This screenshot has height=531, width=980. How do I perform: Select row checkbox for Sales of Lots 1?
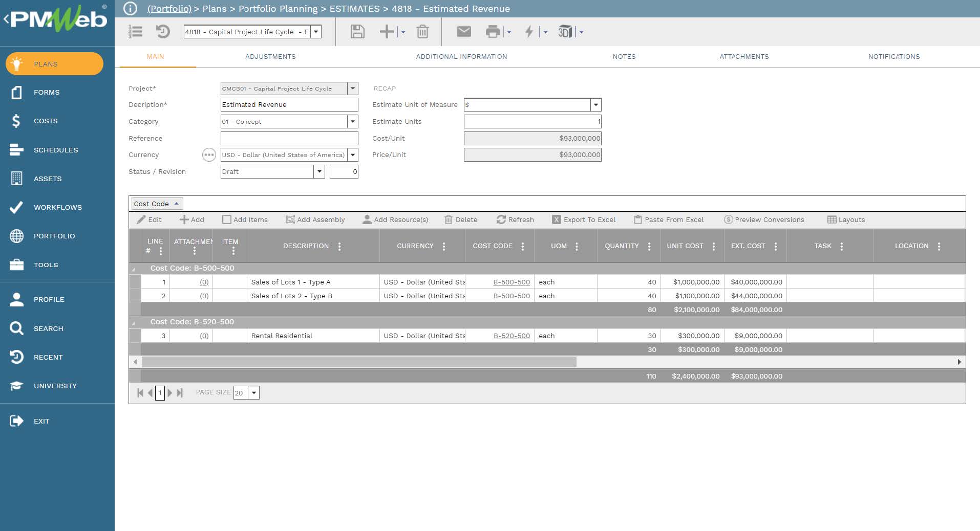(135, 282)
